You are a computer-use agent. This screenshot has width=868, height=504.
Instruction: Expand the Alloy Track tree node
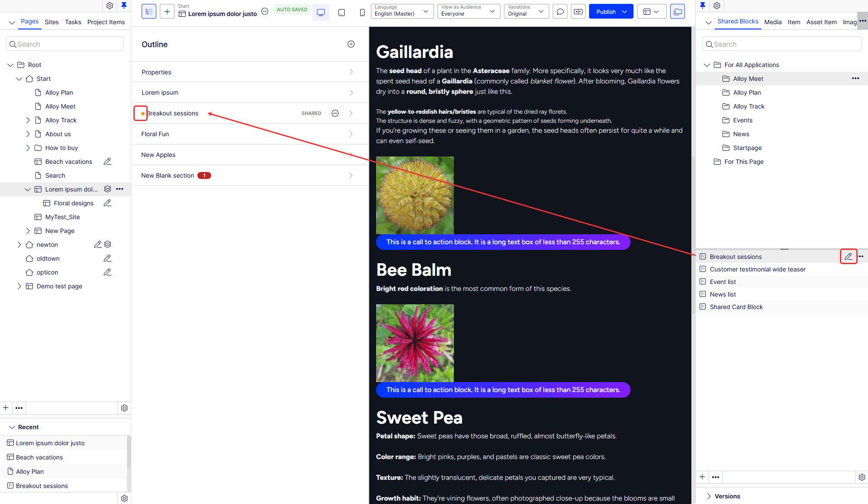point(28,120)
